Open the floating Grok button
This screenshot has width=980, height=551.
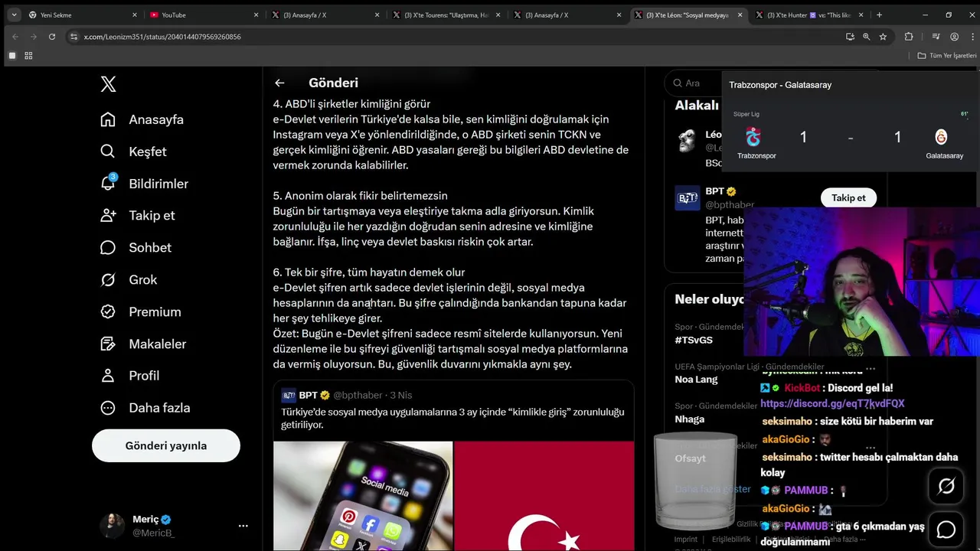click(946, 486)
